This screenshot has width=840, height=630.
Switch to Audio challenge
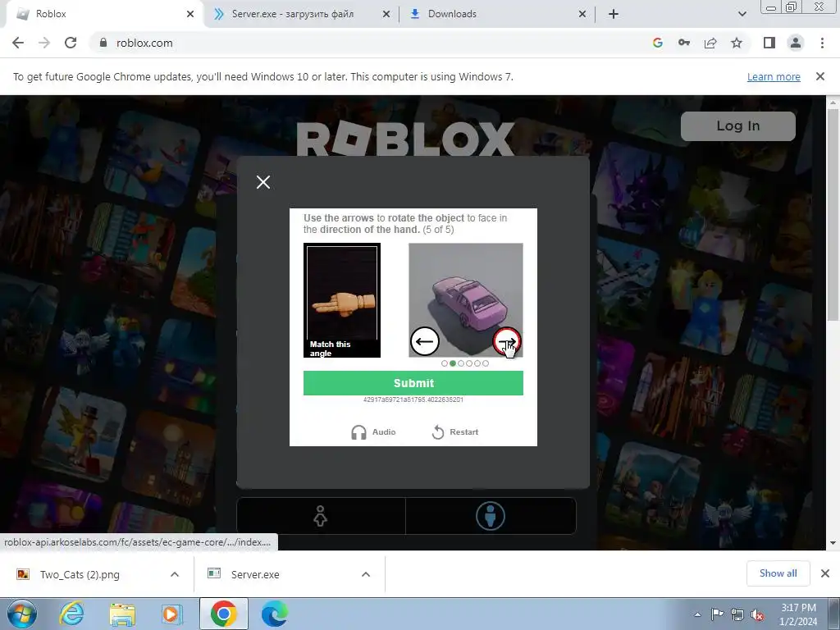tap(373, 431)
